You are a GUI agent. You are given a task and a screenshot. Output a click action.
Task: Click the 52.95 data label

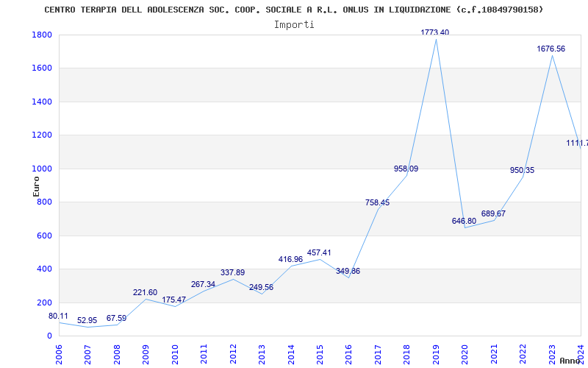[87, 321]
